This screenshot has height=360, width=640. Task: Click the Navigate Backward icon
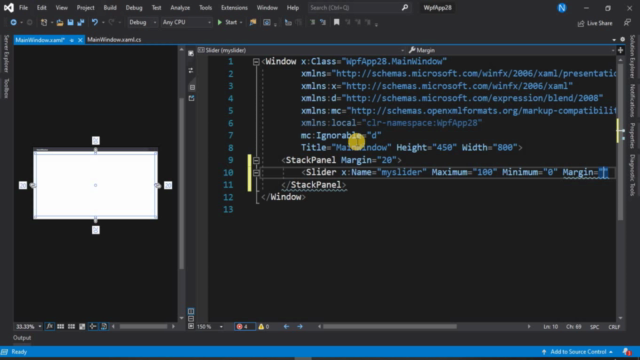tap(13, 22)
